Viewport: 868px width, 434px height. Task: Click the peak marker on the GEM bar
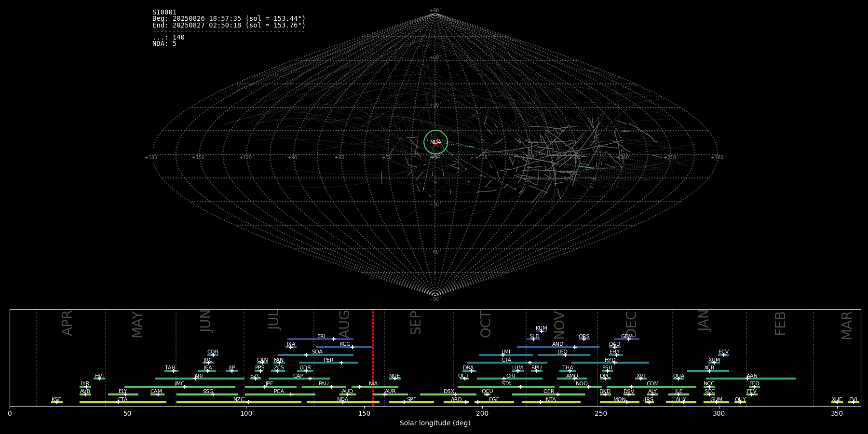point(629,339)
